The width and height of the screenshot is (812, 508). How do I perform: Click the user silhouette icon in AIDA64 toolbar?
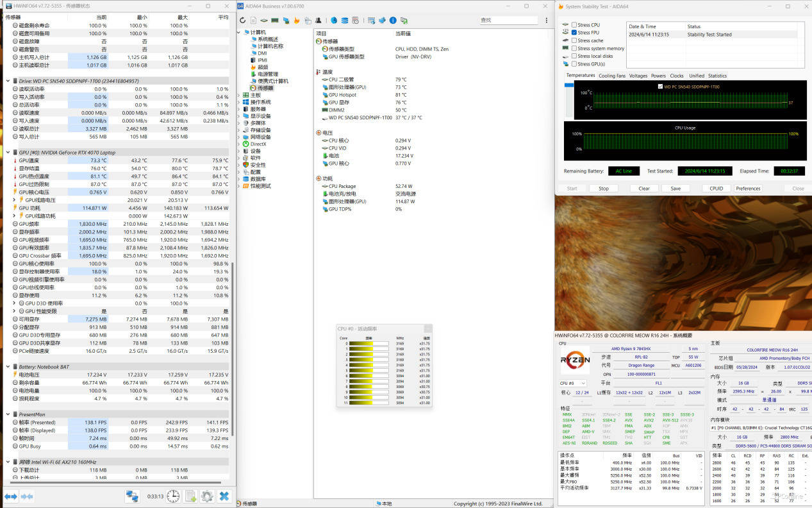(319, 21)
